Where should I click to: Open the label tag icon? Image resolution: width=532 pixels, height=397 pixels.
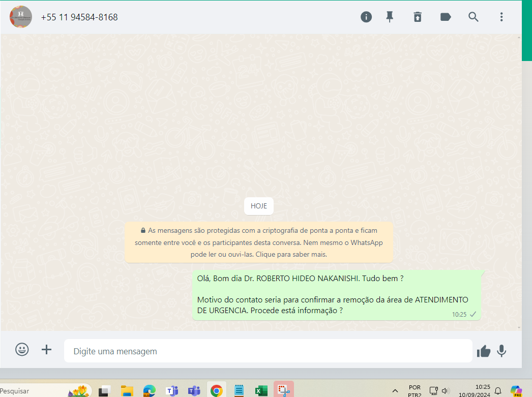pyautogui.click(x=446, y=17)
